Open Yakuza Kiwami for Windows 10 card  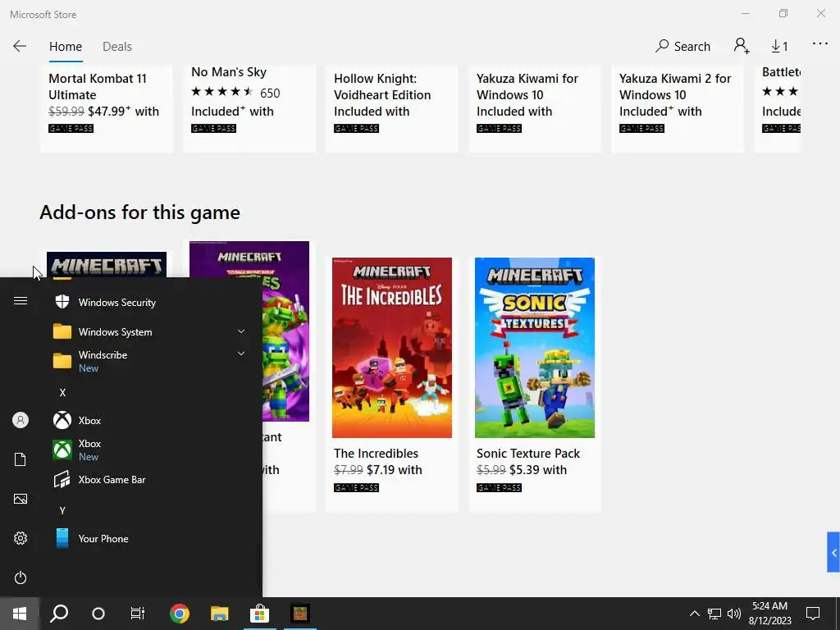pos(535,107)
